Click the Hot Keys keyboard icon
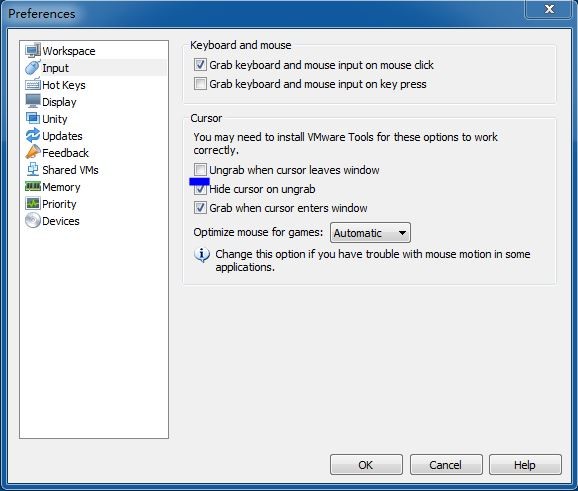This screenshot has height=491, width=578. click(x=33, y=84)
